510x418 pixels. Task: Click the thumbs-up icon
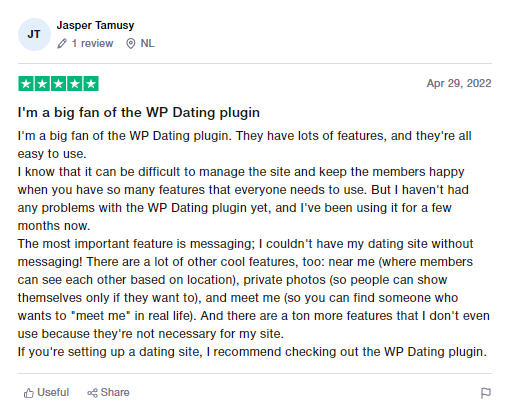(29, 393)
